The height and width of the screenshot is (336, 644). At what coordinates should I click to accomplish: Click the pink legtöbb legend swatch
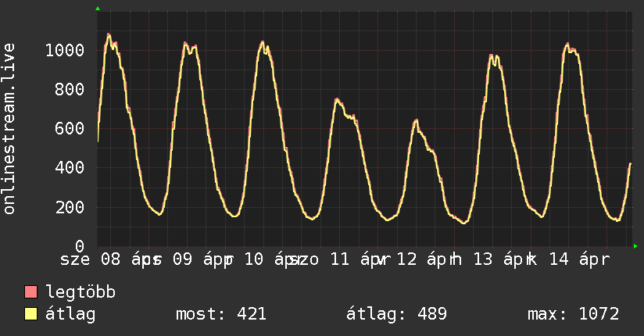(30, 291)
